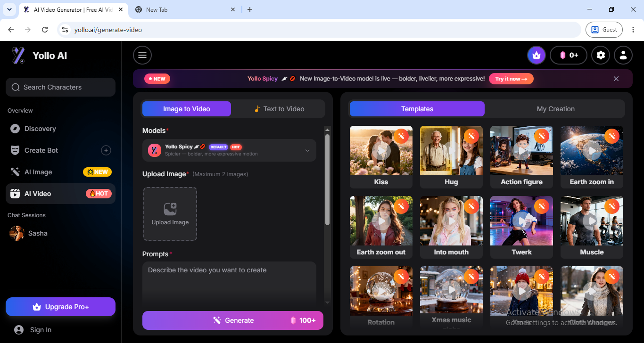The image size is (644, 343).
Task: Switch to the Image to Video tab
Action: [187, 109]
